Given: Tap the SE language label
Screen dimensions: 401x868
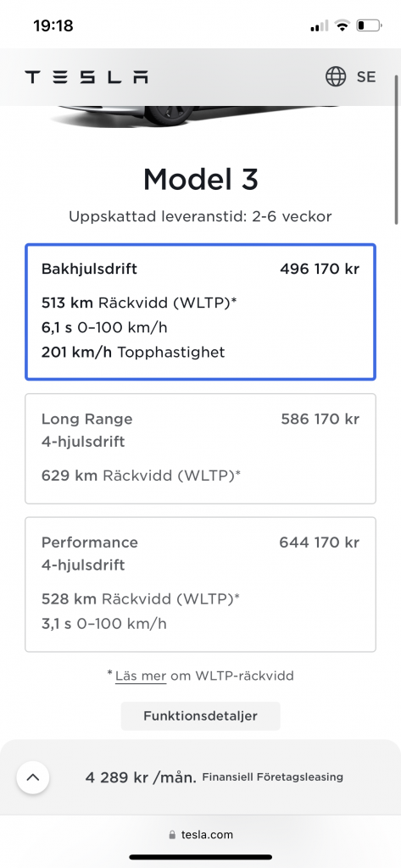Looking at the screenshot, I should [366, 77].
